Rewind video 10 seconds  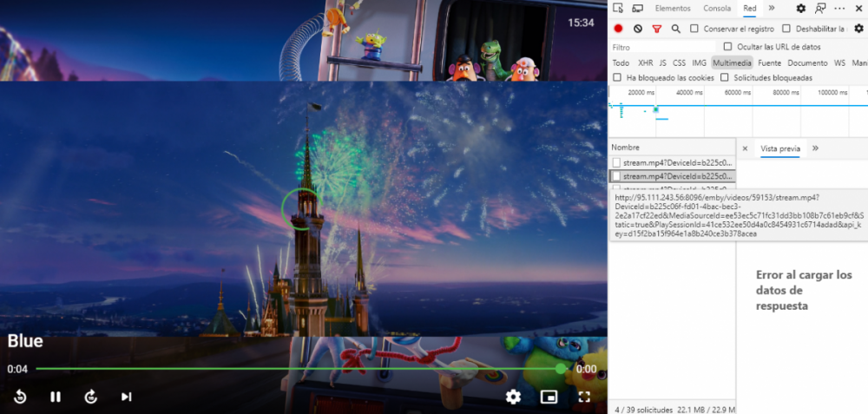coord(20,397)
